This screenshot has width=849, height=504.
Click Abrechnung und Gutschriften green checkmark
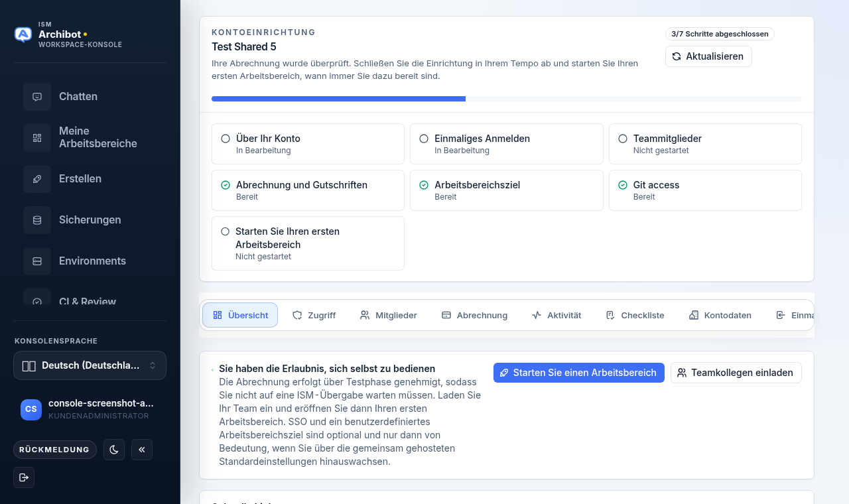click(x=226, y=185)
